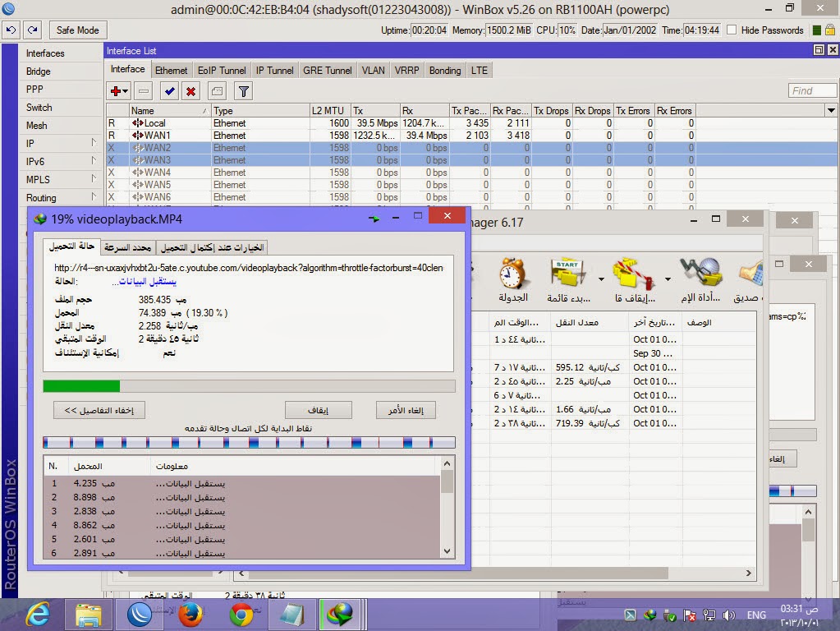Expand the IP submenu arrow

click(94, 143)
